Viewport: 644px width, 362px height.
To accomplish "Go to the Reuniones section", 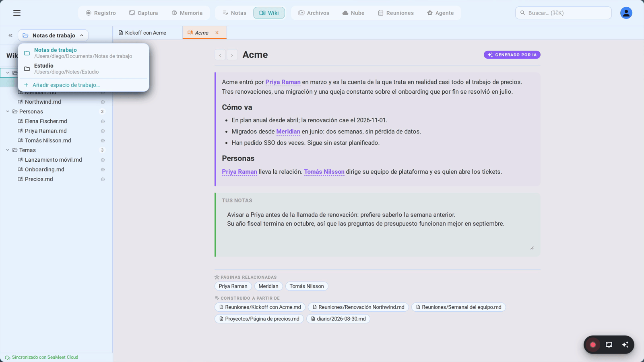I will pyautogui.click(x=396, y=13).
